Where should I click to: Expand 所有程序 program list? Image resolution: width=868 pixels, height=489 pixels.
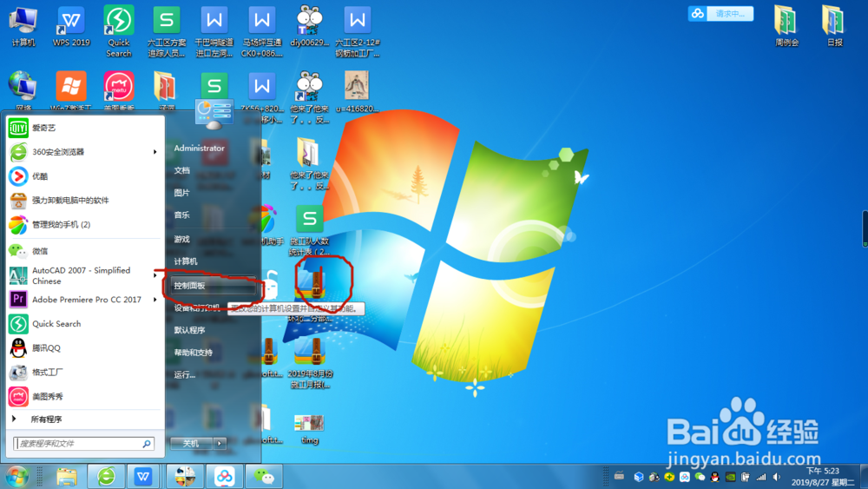coord(85,420)
